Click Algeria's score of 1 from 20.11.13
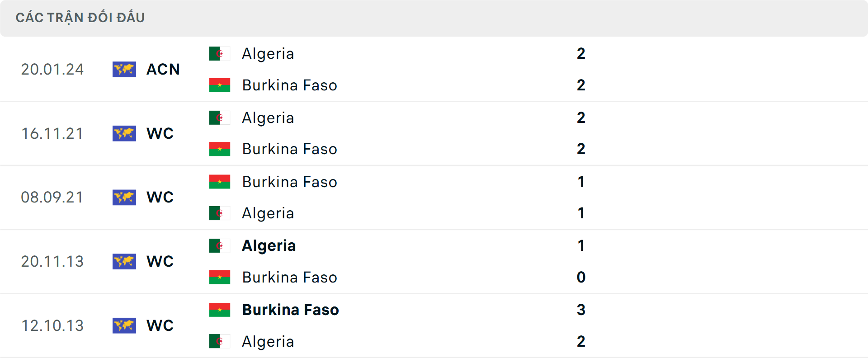 coord(581,246)
